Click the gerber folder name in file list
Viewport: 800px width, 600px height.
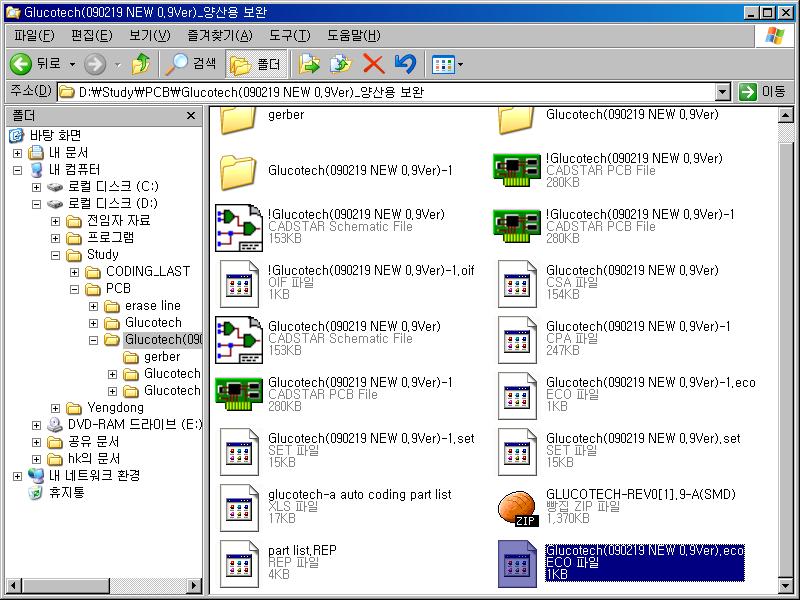pyautogui.click(x=286, y=115)
